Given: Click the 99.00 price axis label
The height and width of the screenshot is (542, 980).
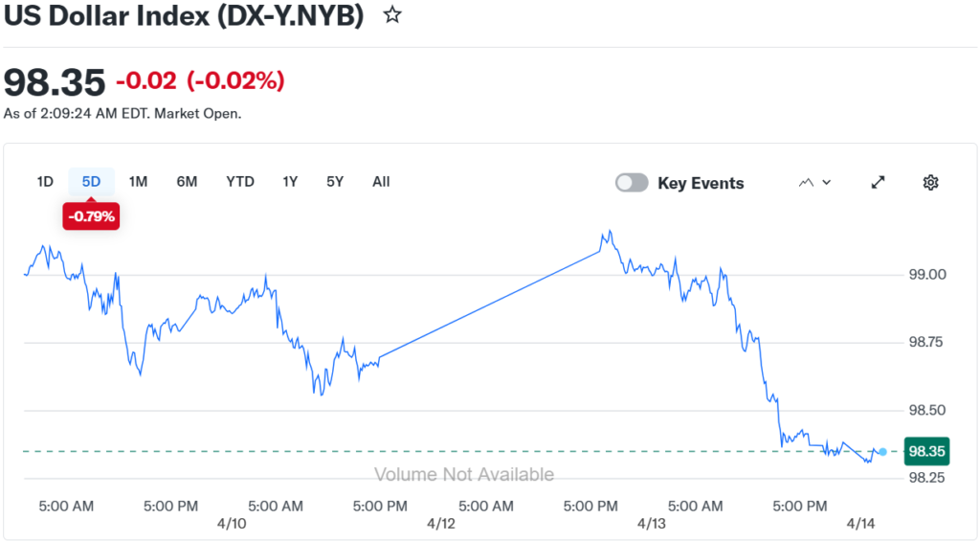Looking at the screenshot, I should [x=927, y=275].
